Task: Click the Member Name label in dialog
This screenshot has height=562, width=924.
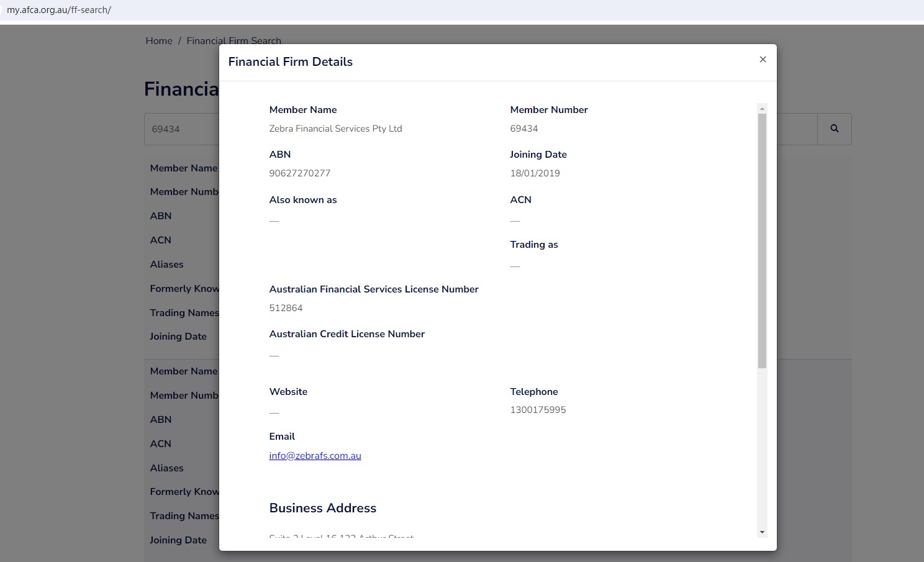Action: click(302, 110)
